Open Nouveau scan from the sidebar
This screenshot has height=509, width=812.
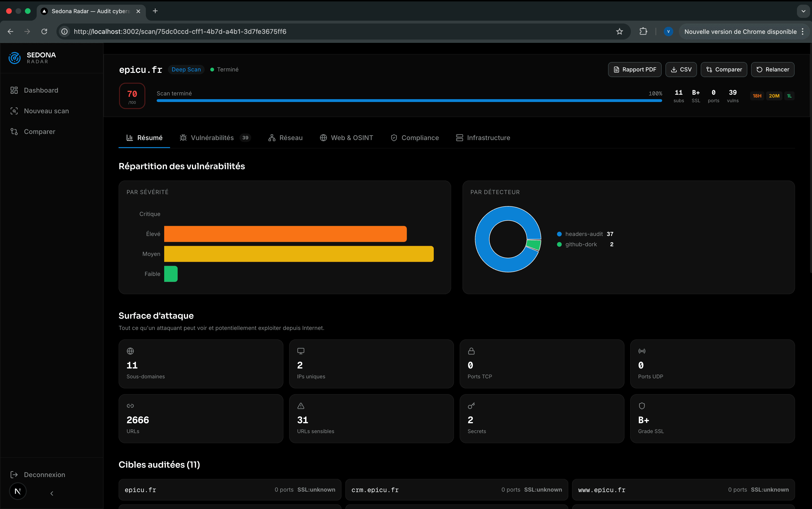[46, 111]
